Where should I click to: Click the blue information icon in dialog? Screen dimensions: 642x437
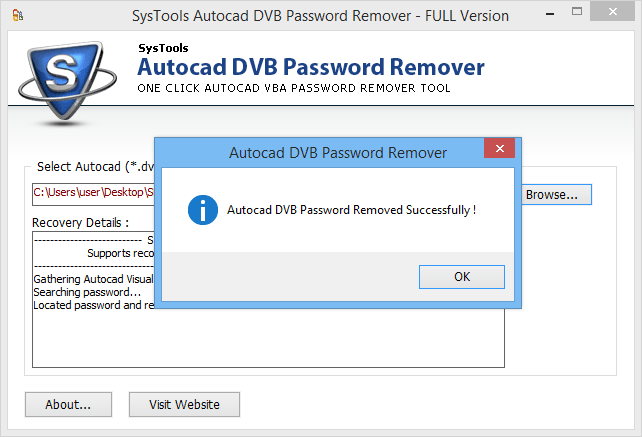pos(204,210)
